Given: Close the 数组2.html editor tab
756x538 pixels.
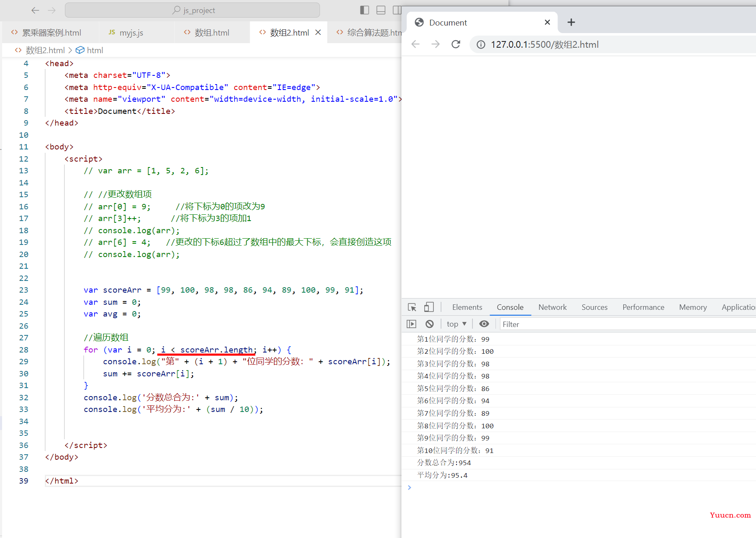Looking at the screenshot, I should click(x=318, y=32).
